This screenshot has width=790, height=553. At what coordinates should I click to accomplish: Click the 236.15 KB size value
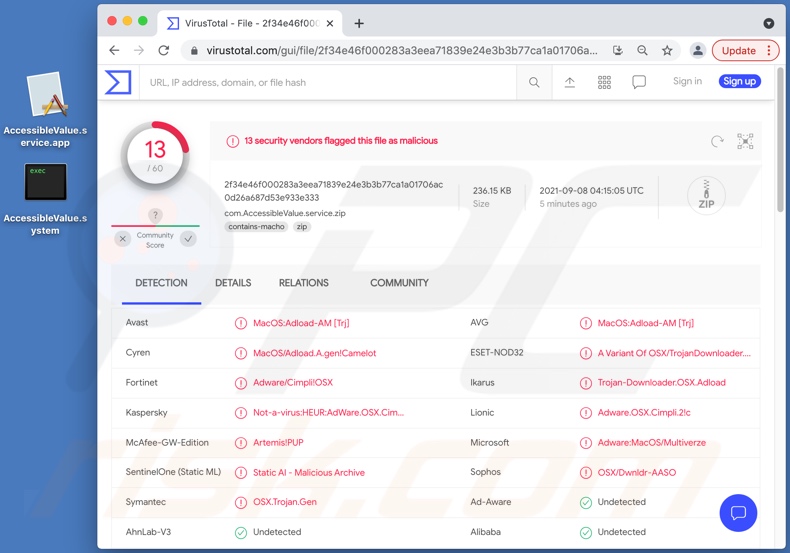[x=492, y=191]
